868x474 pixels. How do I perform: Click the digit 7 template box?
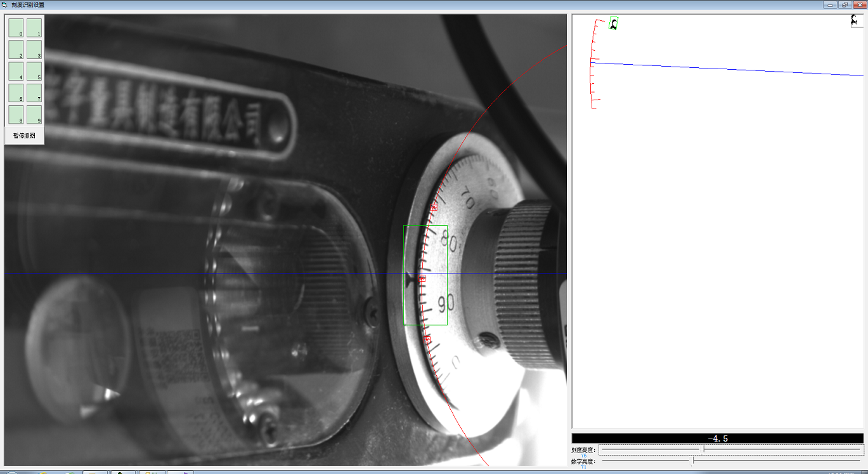(x=34, y=93)
